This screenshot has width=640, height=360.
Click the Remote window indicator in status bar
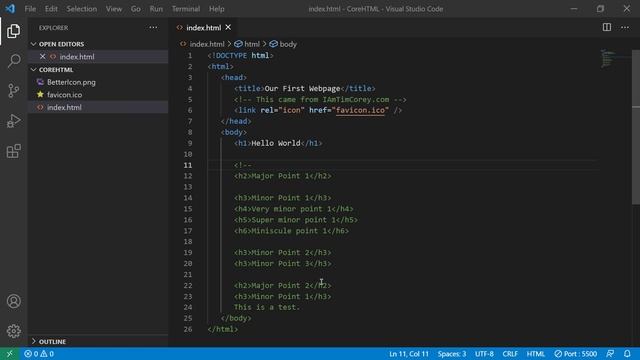(9, 354)
